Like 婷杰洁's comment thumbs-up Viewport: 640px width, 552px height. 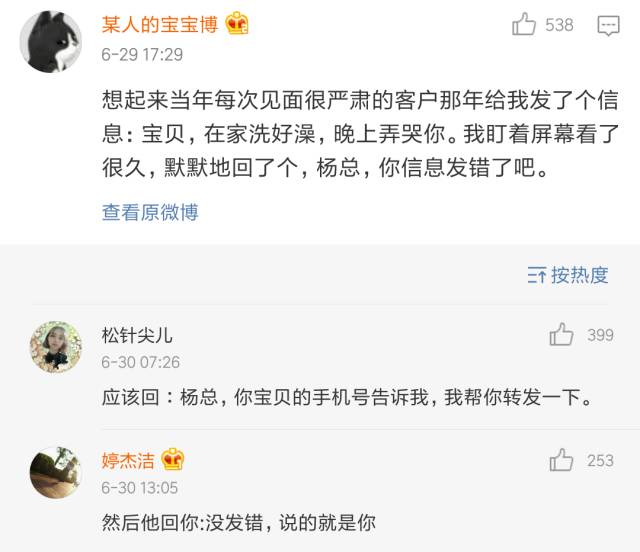point(561,460)
